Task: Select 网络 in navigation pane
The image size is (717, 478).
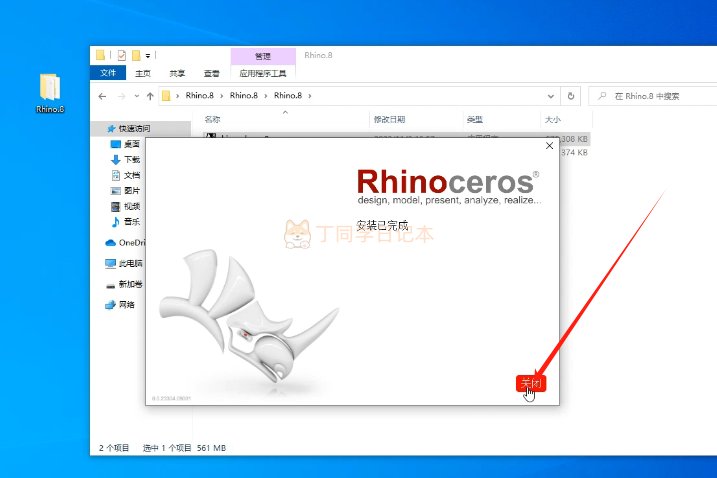Action: (120, 305)
